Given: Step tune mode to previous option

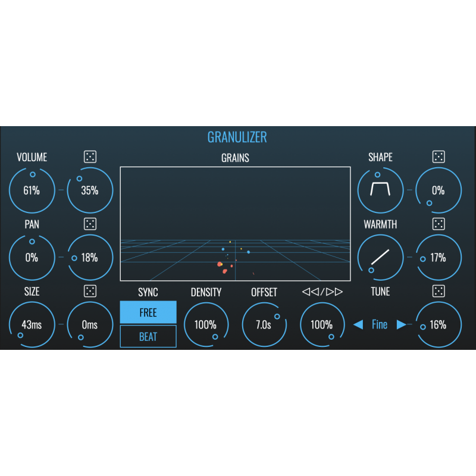Looking at the screenshot, I should coord(358,325).
